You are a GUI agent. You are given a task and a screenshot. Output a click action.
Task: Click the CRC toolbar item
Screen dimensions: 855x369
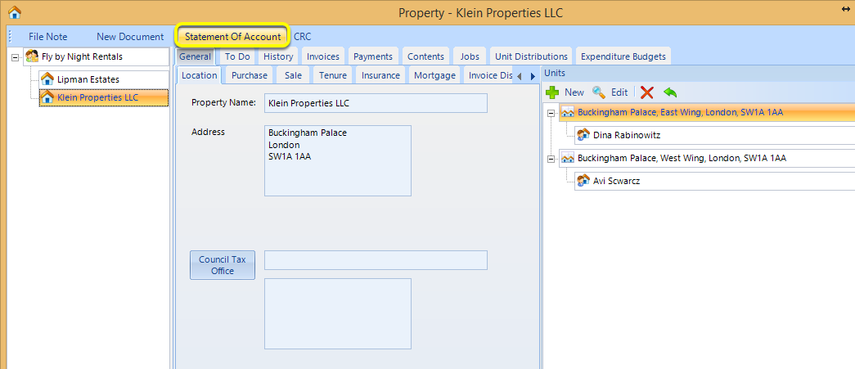[x=303, y=37]
